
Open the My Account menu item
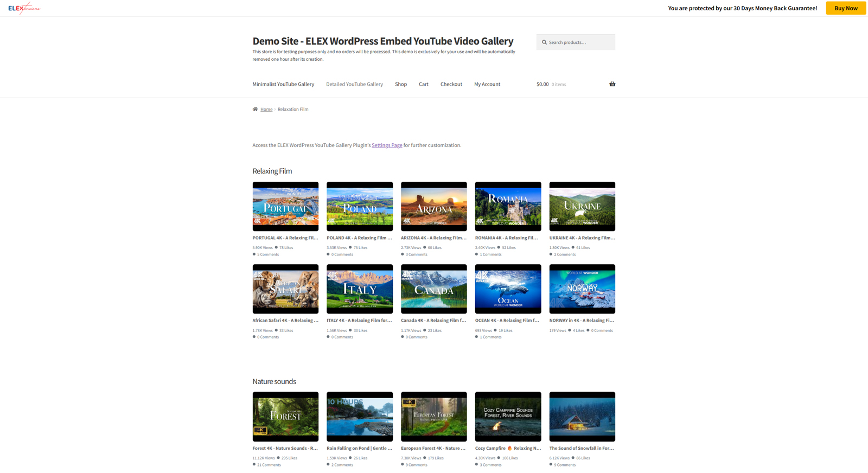coord(487,84)
